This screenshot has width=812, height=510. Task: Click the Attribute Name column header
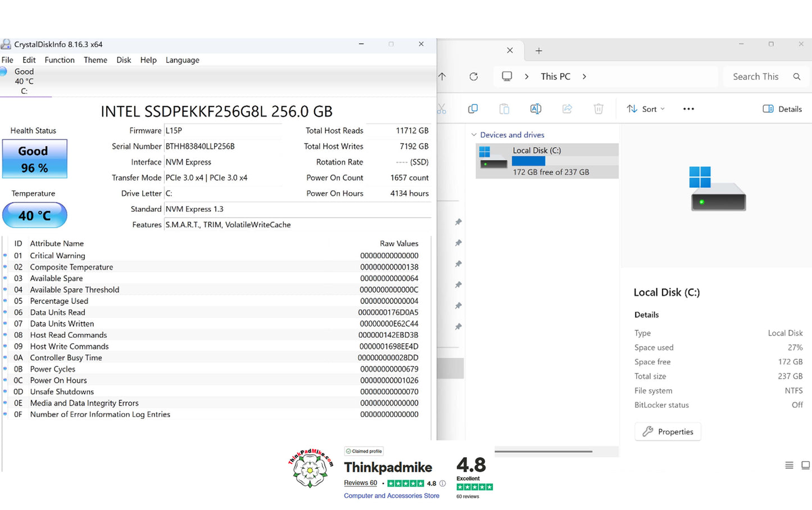[x=57, y=243]
